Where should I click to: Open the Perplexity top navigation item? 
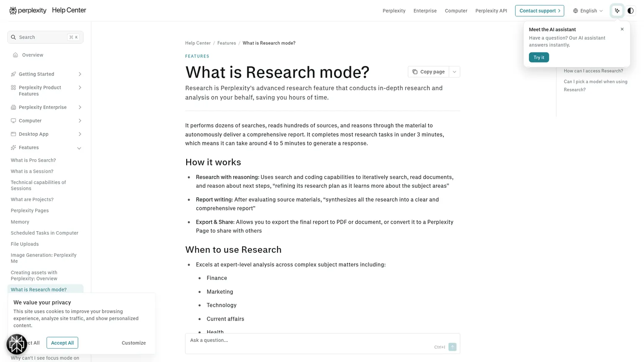pos(394,11)
